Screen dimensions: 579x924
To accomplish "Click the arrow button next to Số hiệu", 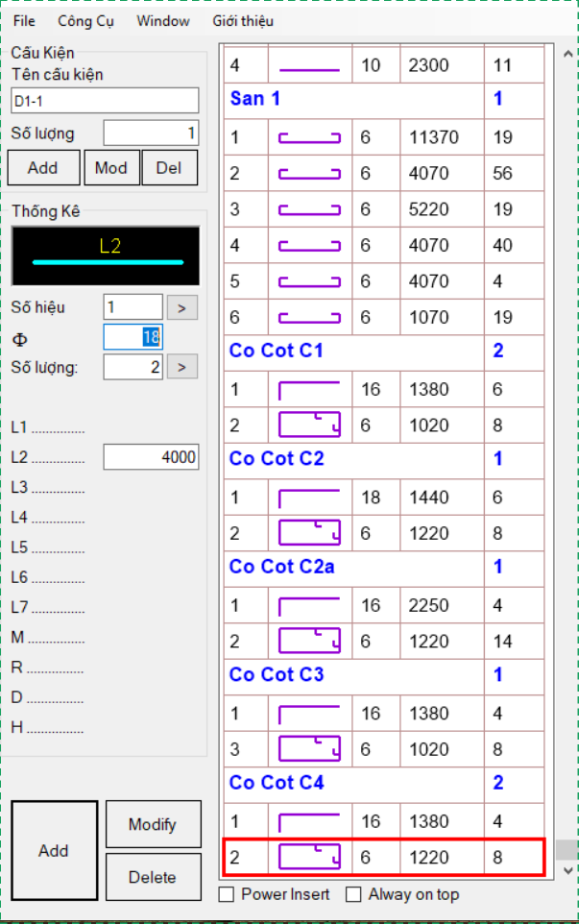I will click(x=182, y=307).
